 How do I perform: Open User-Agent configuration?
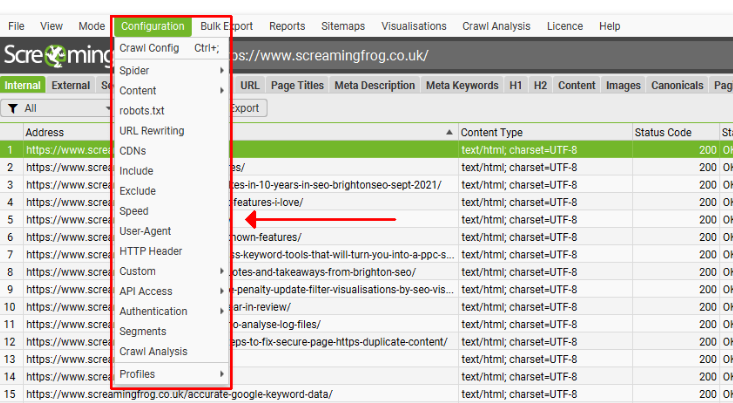point(171,231)
